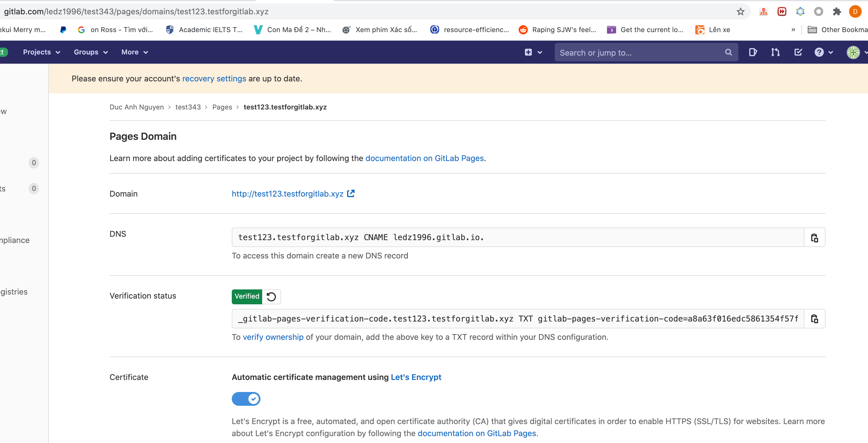Image resolution: width=868 pixels, height=443 pixels.
Task: Open the recovery settings link
Action: pos(214,79)
